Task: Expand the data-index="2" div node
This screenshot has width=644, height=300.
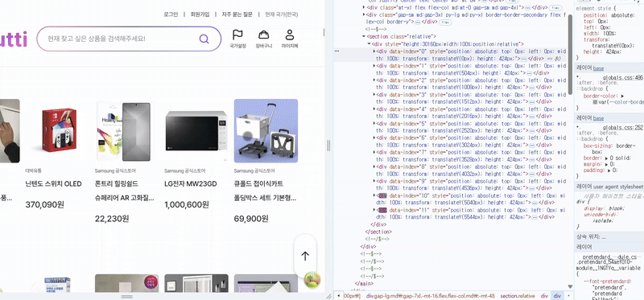Action: (374, 80)
